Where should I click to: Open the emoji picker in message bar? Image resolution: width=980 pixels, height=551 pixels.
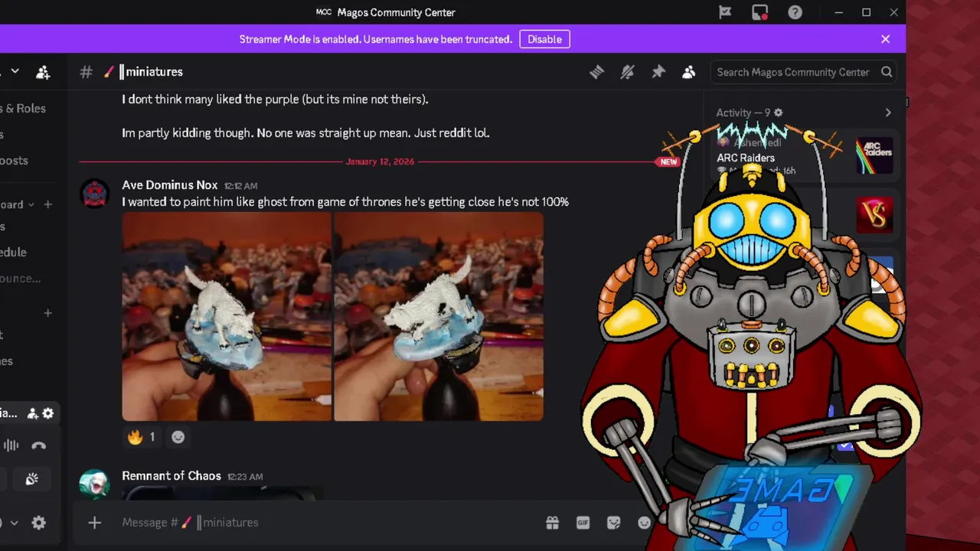(644, 523)
